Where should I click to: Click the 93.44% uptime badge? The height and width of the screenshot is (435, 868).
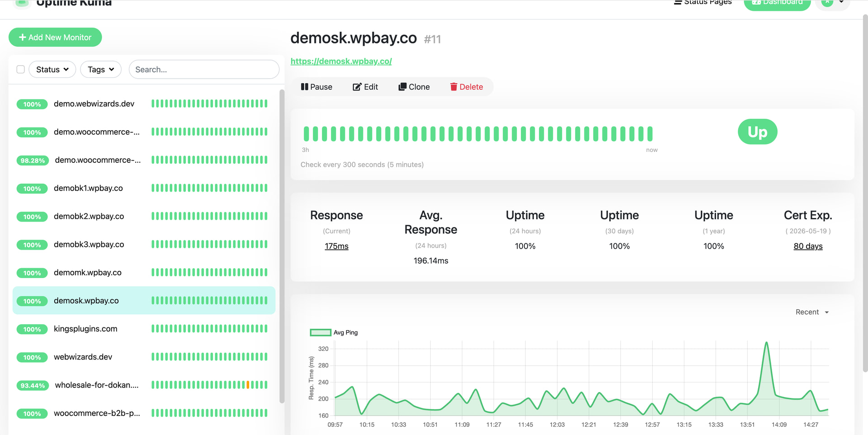[x=33, y=385]
